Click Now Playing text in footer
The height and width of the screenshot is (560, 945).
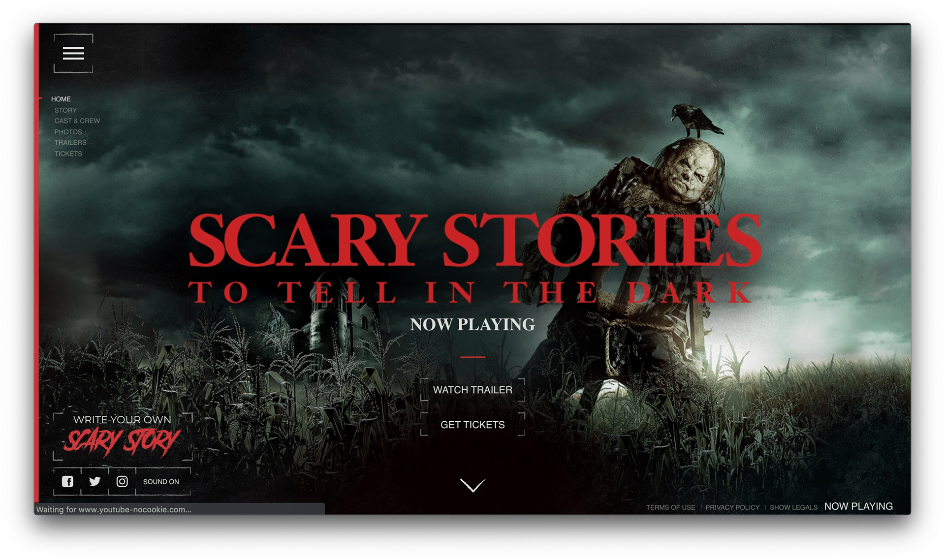tap(858, 506)
